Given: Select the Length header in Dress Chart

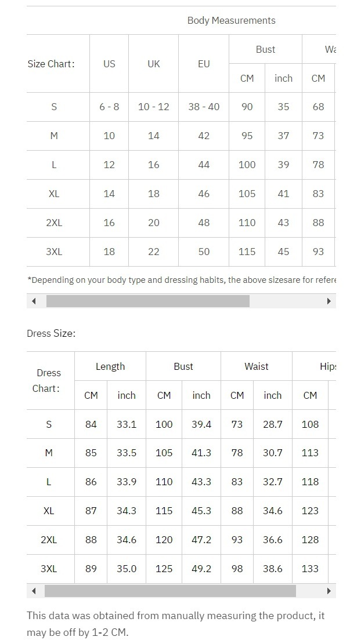Looking at the screenshot, I should [110, 366].
